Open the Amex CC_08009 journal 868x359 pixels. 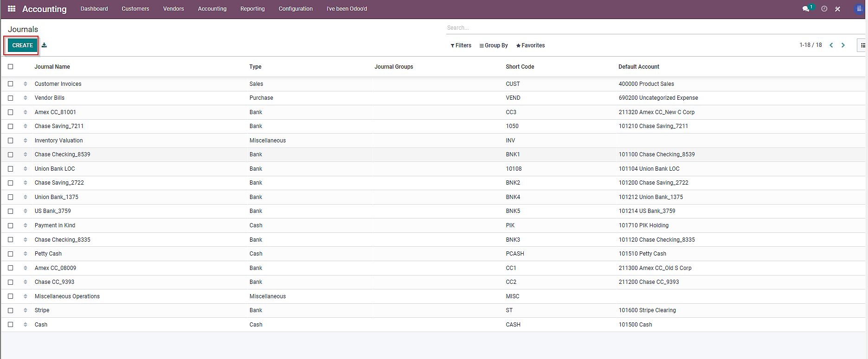tap(55, 268)
